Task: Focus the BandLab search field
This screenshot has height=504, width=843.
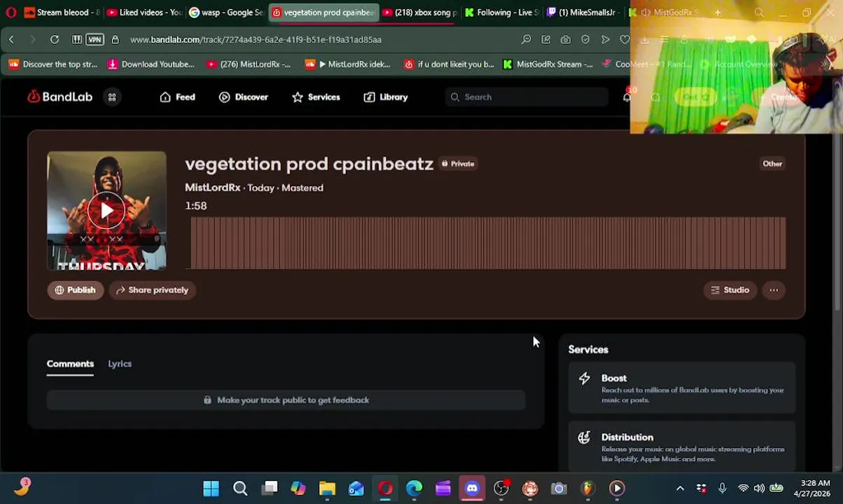Action: click(527, 97)
